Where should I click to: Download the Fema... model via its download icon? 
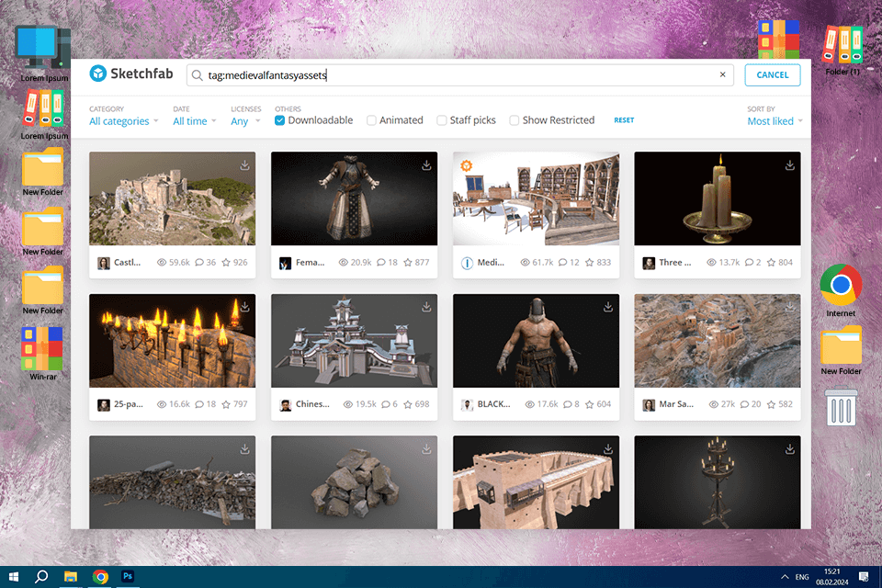pos(426,164)
